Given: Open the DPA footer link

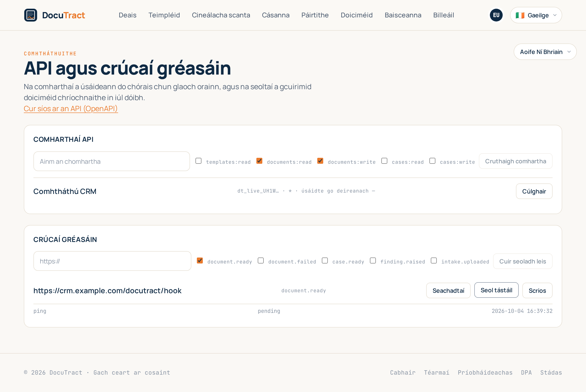Looking at the screenshot, I should point(526,373).
